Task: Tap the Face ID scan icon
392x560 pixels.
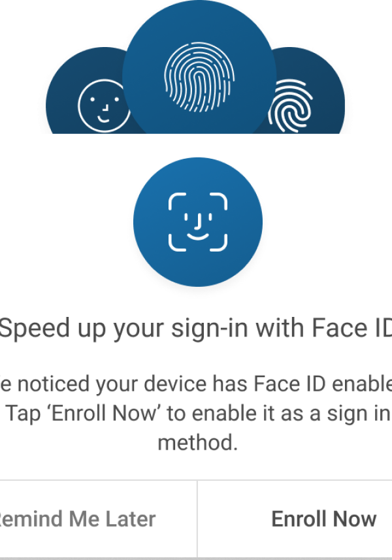Action: tap(198, 222)
